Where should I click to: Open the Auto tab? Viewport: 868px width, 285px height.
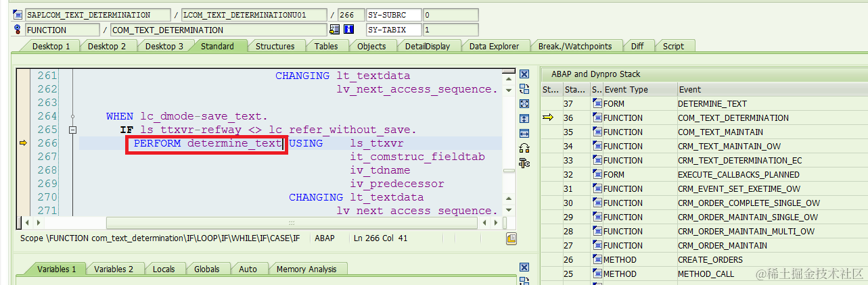coord(248,269)
